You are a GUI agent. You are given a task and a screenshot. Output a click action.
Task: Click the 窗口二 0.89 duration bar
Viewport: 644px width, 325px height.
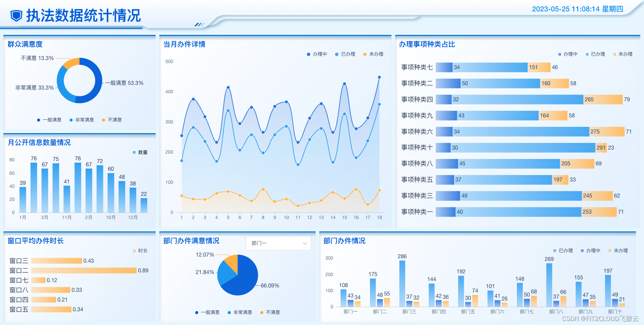coord(84,270)
